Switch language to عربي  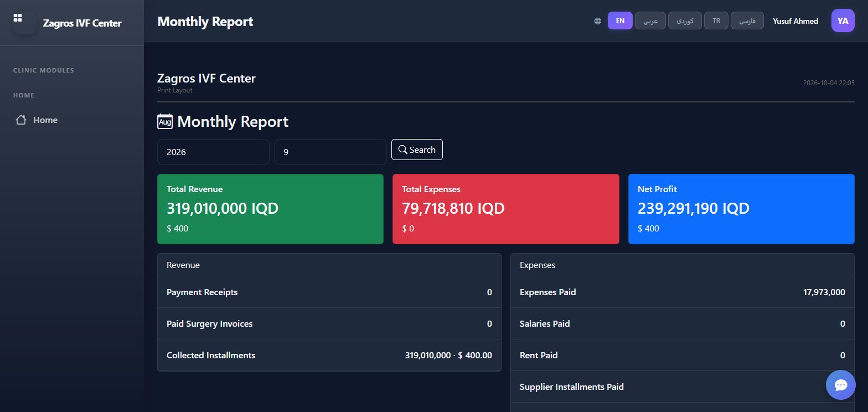[650, 21]
